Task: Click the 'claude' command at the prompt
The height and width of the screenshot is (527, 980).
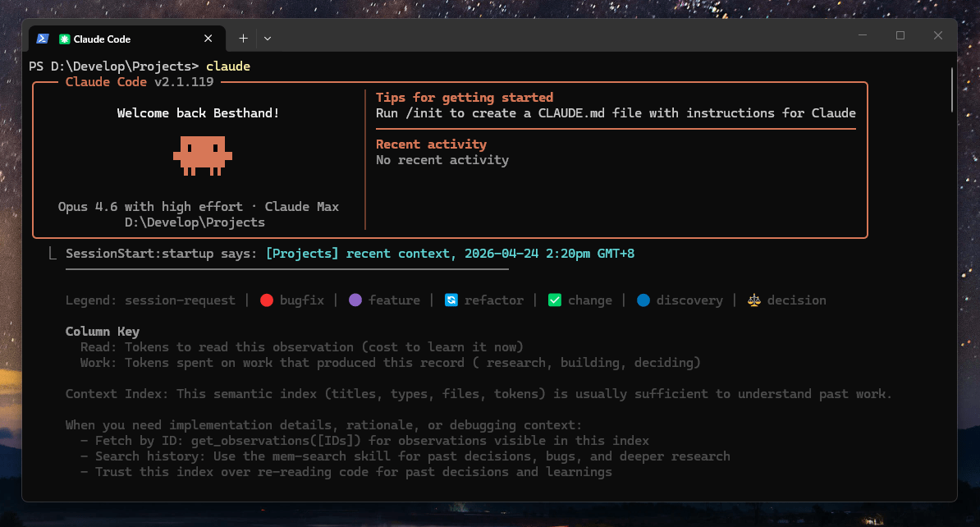Action: (228, 66)
